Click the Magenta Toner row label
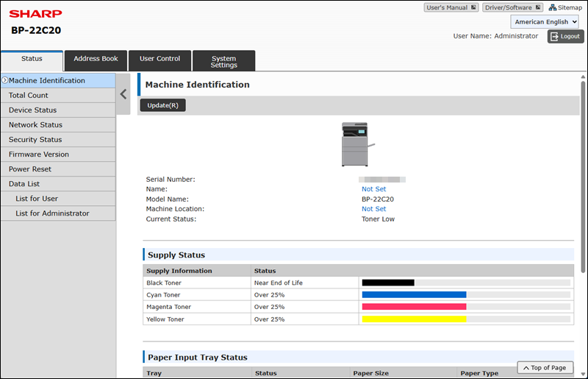Image resolution: width=588 pixels, height=379 pixels. tap(169, 307)
